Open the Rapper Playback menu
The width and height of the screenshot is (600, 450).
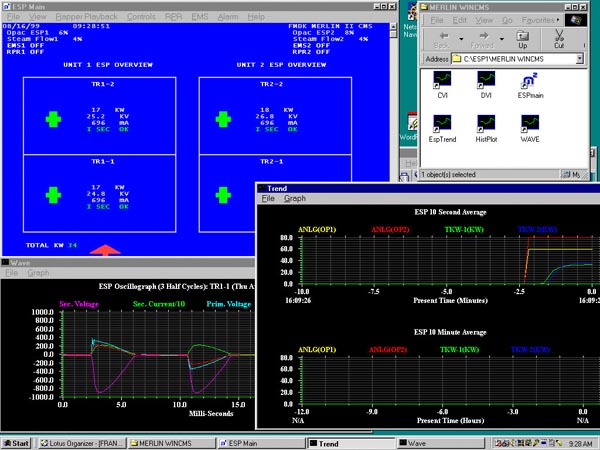pos(88,17)
